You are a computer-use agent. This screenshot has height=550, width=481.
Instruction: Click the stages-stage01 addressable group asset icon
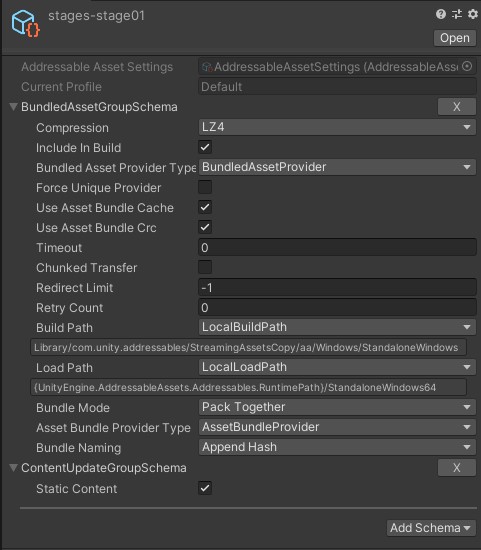click(x=25, y=24)
